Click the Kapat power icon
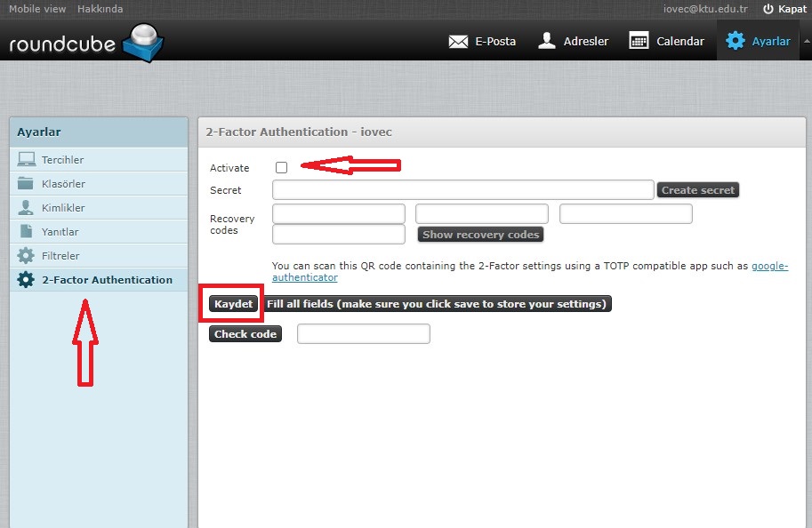Image resolution: width=812 pixels, height=528 pixels. click(x=768, y=9)
